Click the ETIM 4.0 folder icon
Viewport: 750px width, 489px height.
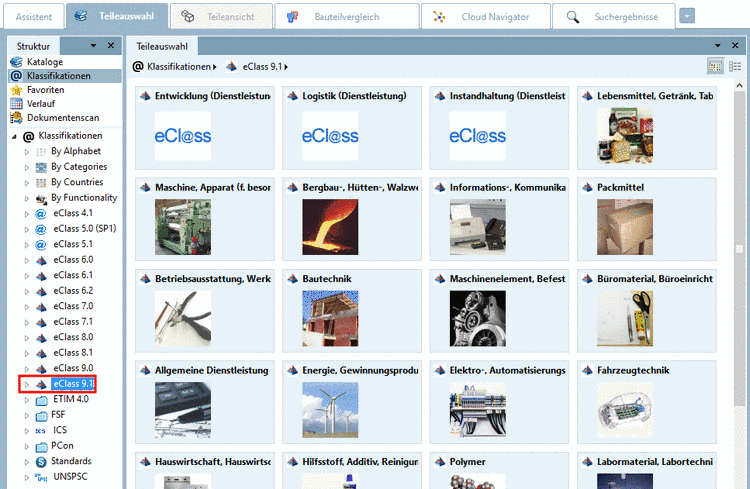tap(42, 400)
